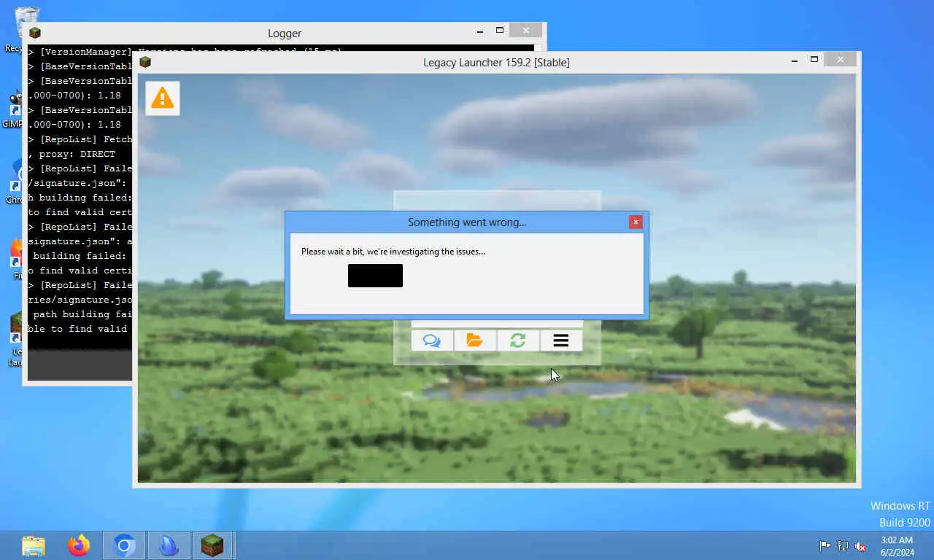Open the chat support speech-bubble button

click(x=432, y=341)
